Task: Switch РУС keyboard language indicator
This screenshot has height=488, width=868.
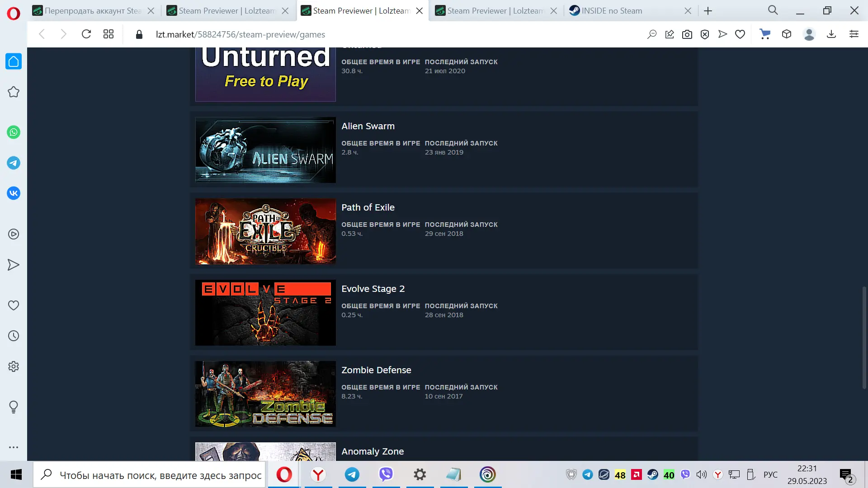Action: (x=770, y=474)
